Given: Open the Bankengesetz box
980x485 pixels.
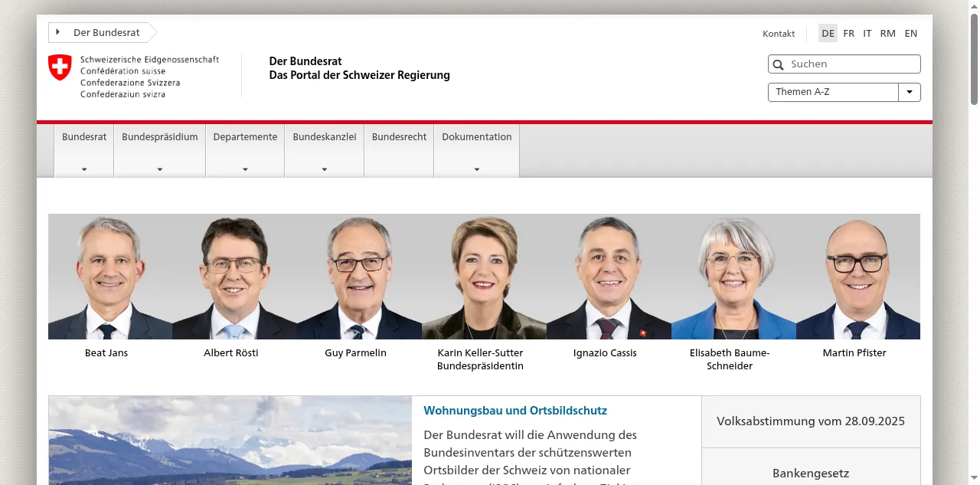Looking at the screenshot, I should tap(811, 467).
